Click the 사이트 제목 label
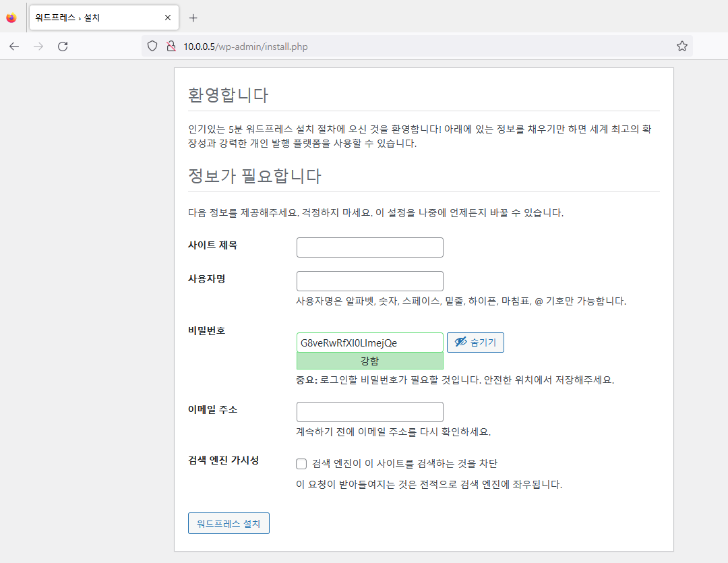This screenshot has width=728, height=563. (212, 245)
